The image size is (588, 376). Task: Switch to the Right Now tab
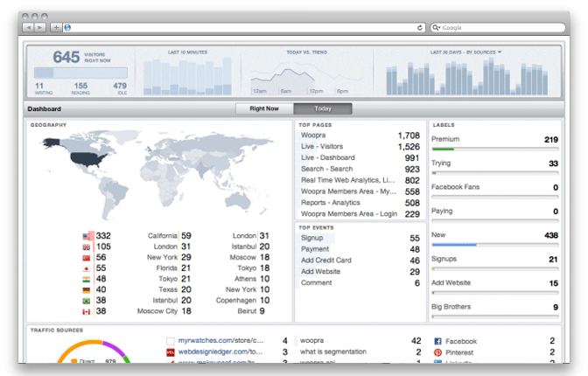[x=263, y=109]
